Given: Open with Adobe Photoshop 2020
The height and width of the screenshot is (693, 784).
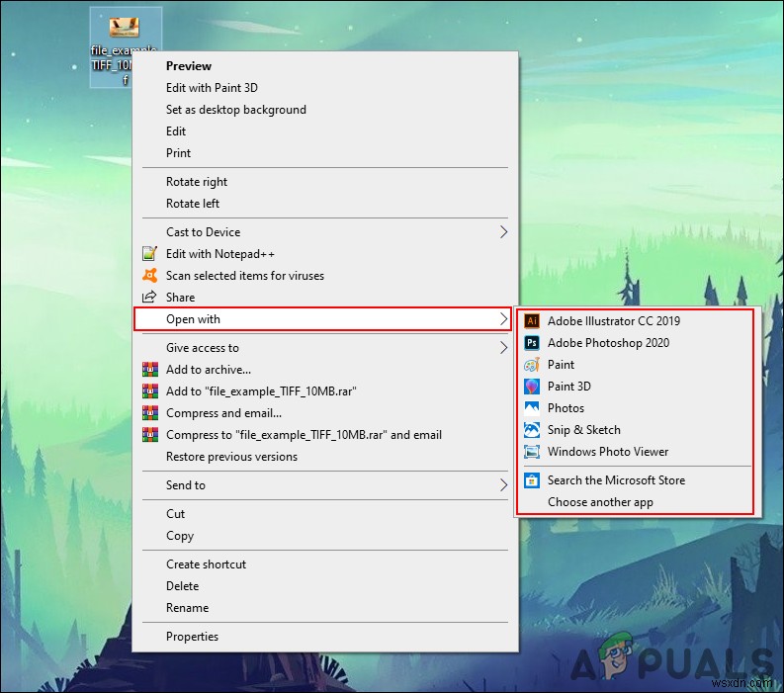Looking at the screenshot, I should (x=636, y=342).
